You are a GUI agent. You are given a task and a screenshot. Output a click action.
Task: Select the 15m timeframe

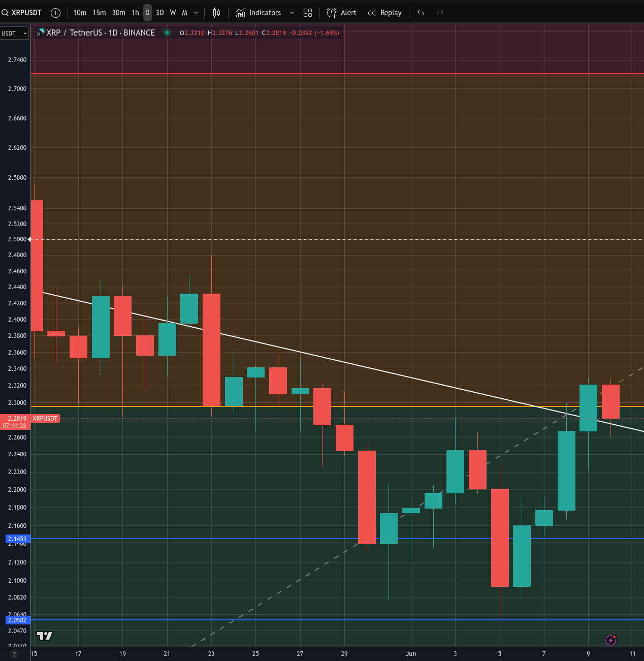(x=99, y=13)
